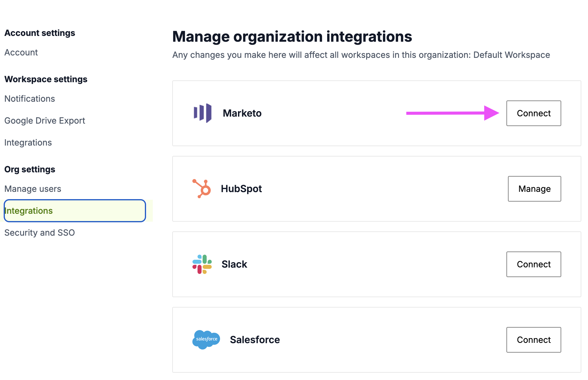Click the Slack logo icon
This screenshot has width=588, height=380.
tap(202, 264)
